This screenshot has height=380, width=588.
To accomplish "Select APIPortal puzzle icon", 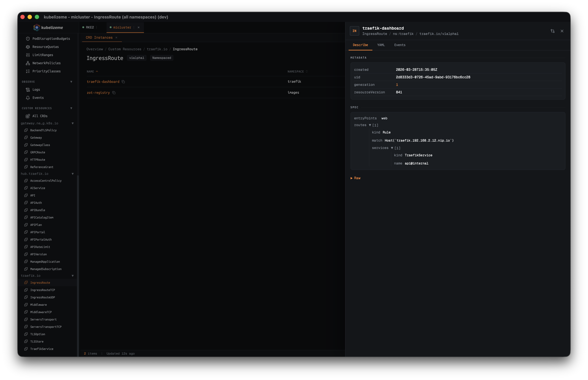I will pos(26,232).
